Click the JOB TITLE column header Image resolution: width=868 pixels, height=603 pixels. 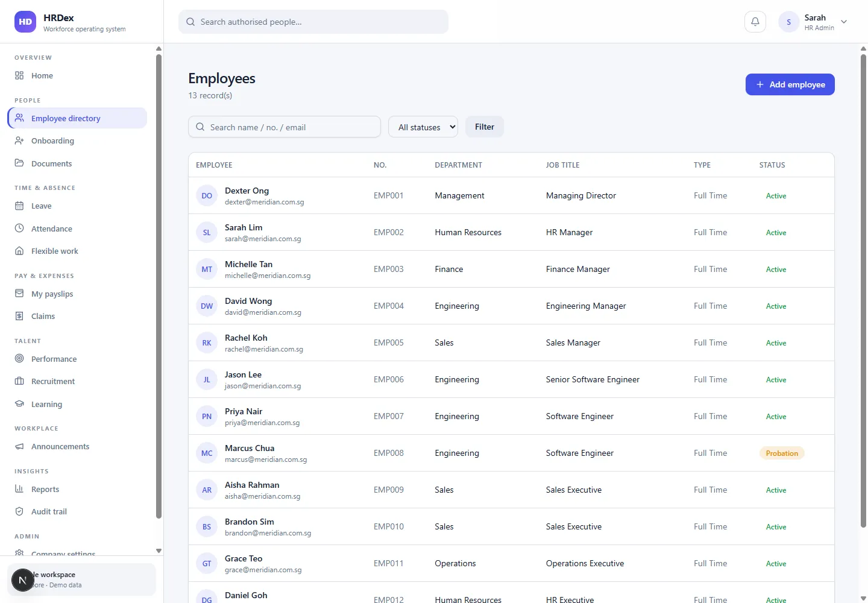click(x=563, y=165)
